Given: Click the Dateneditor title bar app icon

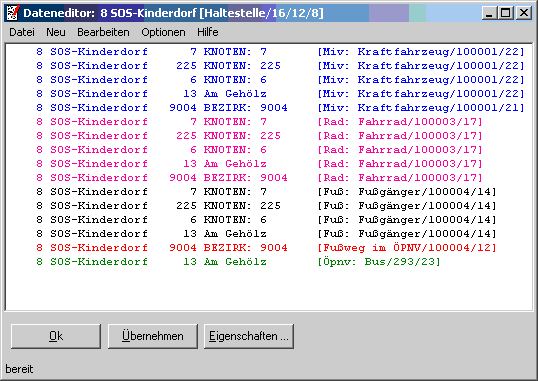Looking at the screenshot, I should [13, 13].
